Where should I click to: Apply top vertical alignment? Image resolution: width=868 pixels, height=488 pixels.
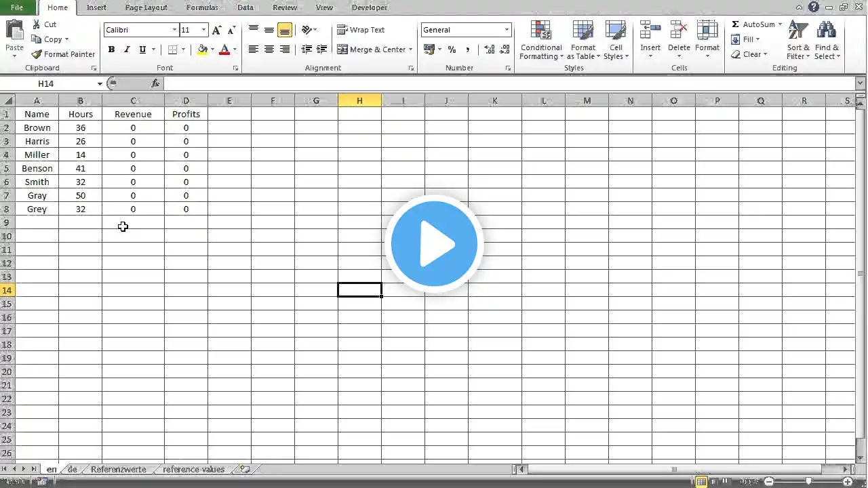tap(254, 30)
